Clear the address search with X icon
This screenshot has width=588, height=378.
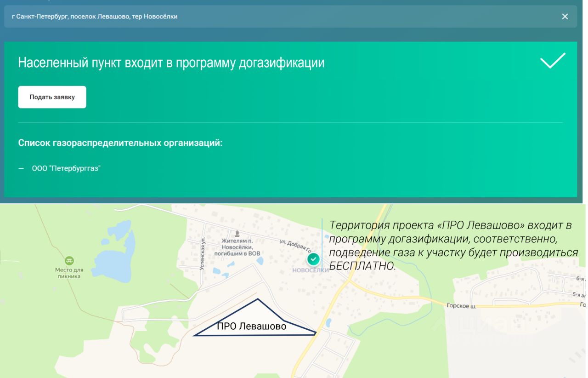[x=565, y=17]
